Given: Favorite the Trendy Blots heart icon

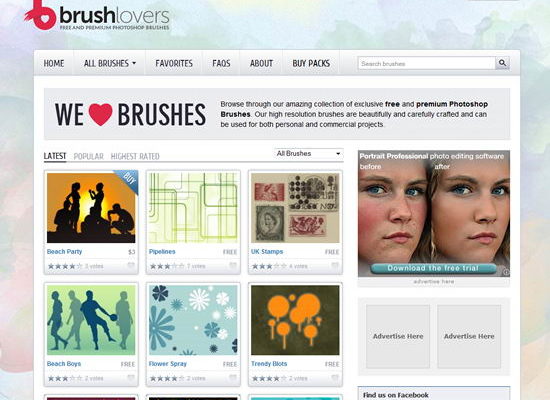Looking at the screenshot, I should pyautogui.click(x=335, y=378).
